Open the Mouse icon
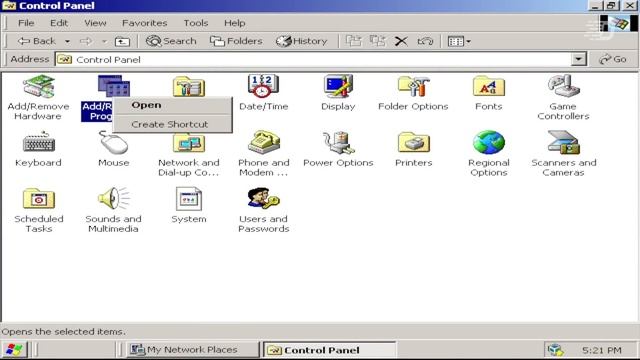The width and height of the screenshot is (640, 360). 113,142
